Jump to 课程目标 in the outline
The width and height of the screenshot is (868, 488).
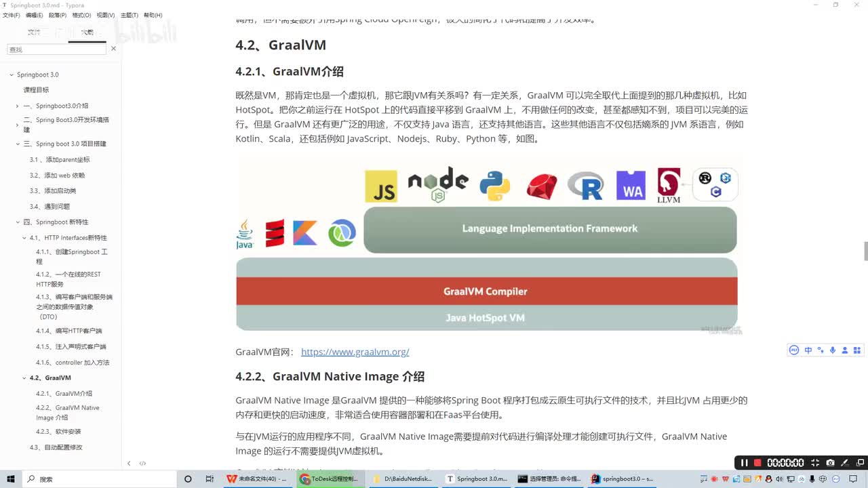coord(36,89)
